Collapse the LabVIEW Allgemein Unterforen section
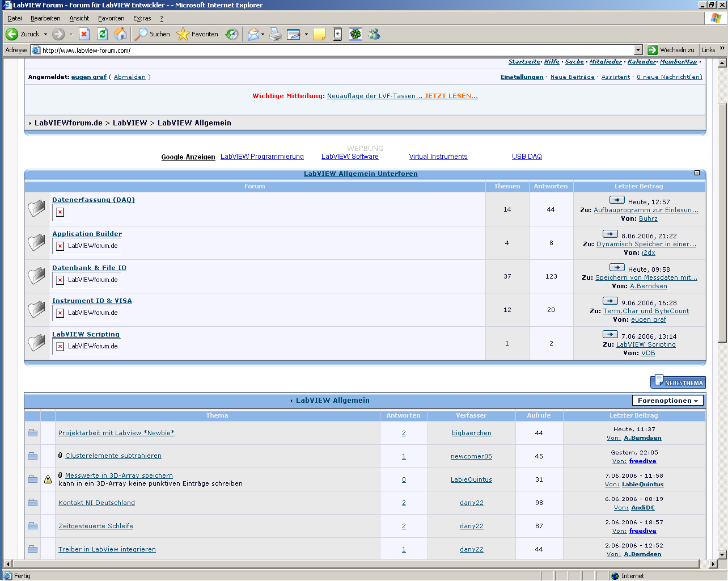This screenshot has height=581, width=728. [697, 173]
